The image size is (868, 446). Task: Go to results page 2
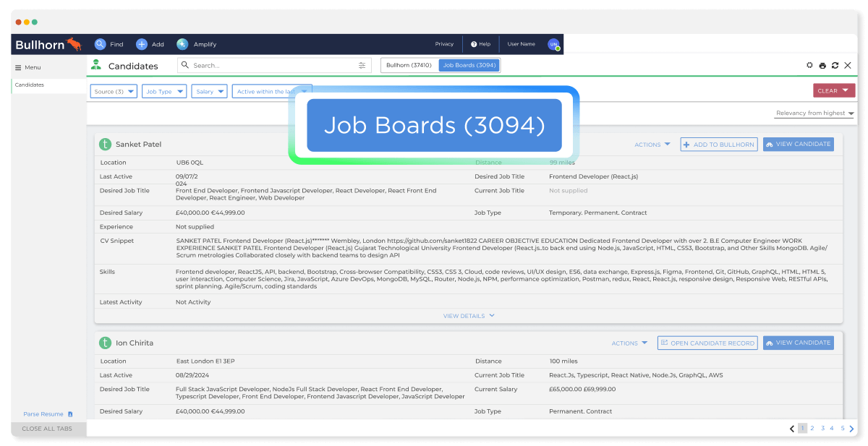[x=812, y=429]
